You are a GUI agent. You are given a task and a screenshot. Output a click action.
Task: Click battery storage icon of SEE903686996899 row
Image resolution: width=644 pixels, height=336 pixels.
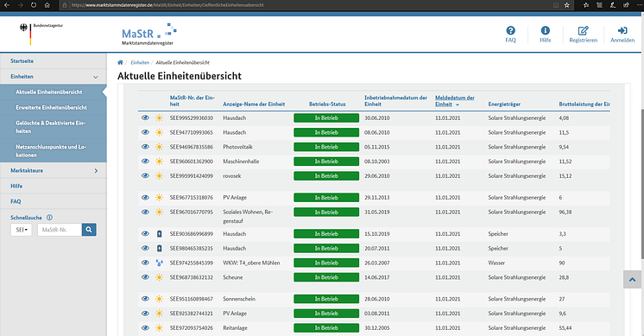(160, 234)
